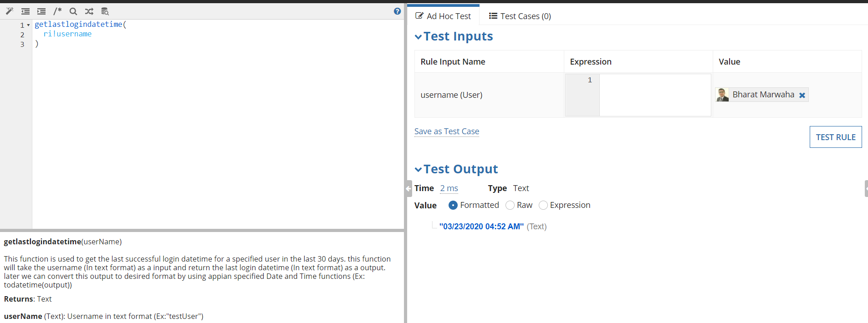The width and height of the screenshot is (868, 323).
Task: Remove Bharat Marwaha with the x icon
Action: click(802, 95)
